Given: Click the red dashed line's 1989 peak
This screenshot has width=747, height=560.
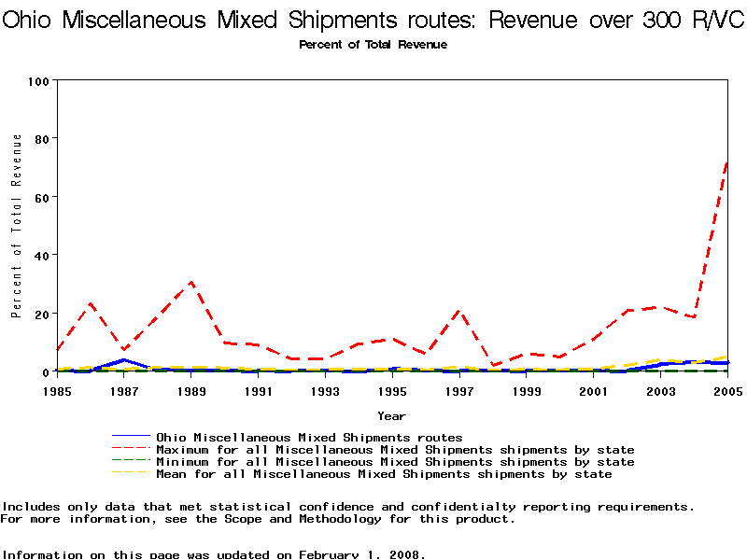Looking at the screenshot, I should pyautogui.click(x=190, y=282).
